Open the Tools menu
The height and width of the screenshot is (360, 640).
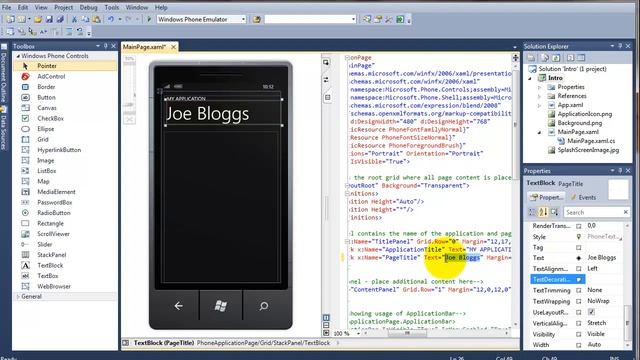click(111, 7)
